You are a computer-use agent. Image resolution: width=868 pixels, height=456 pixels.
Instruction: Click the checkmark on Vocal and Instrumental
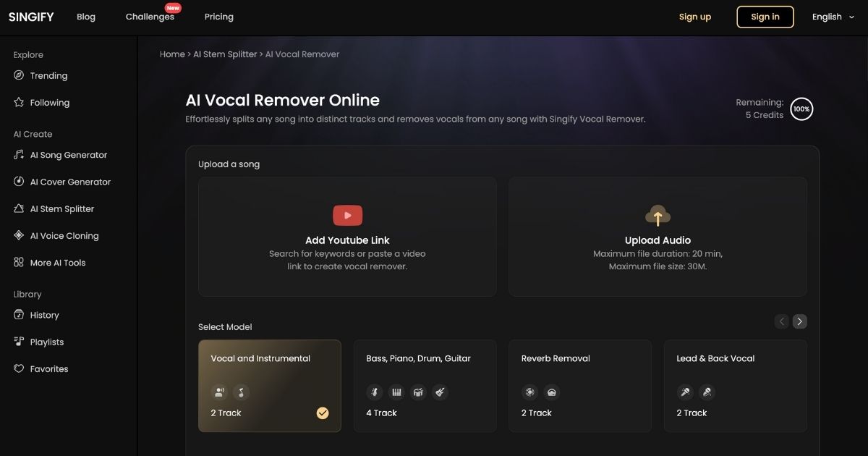(323, 413)
